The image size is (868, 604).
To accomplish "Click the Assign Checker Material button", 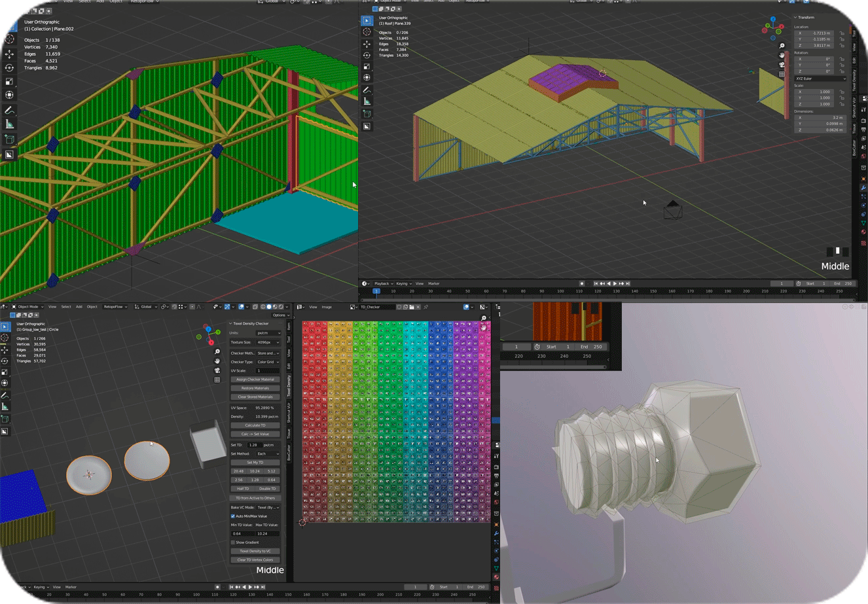I will coord(255,380).
